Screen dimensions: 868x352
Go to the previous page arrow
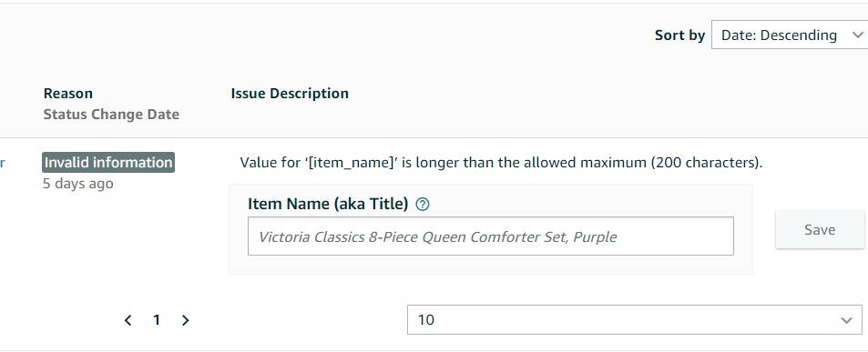(128, 320)
